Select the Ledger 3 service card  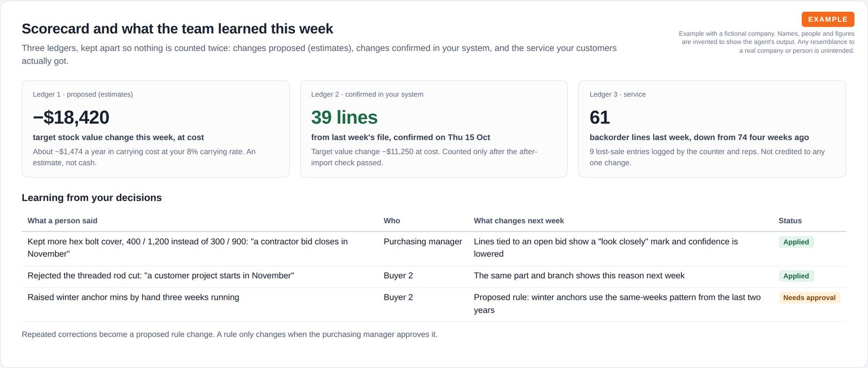coord(712,129)
